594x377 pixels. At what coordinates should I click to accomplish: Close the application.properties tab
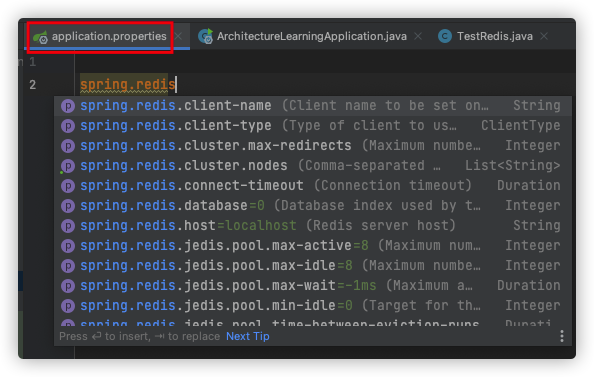178,36
